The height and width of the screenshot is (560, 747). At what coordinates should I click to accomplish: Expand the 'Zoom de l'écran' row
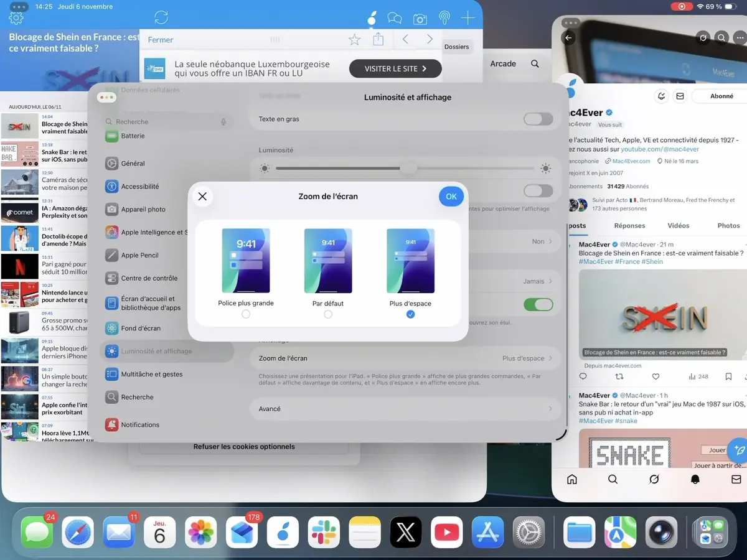pyautogui.click(x=405, y=358)
